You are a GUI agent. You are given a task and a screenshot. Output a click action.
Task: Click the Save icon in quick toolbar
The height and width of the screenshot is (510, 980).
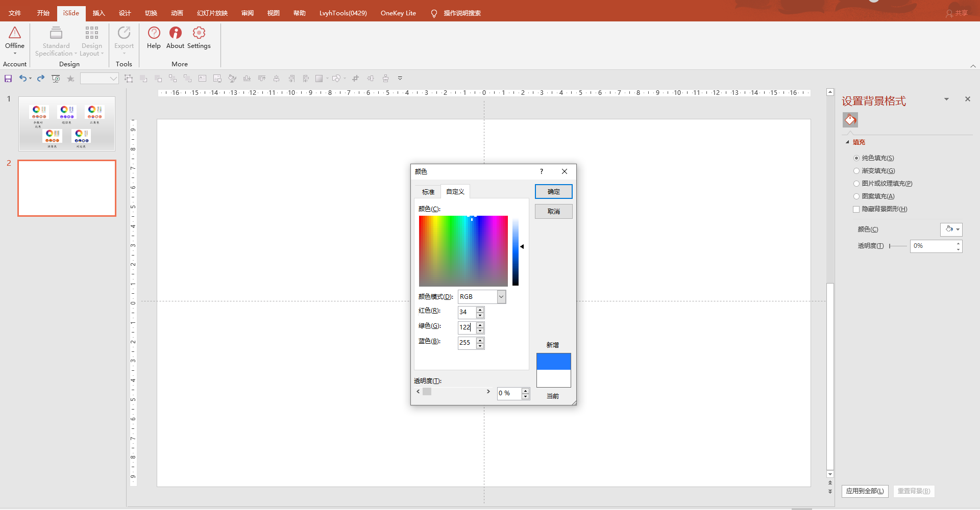click(x=8, y=79)
